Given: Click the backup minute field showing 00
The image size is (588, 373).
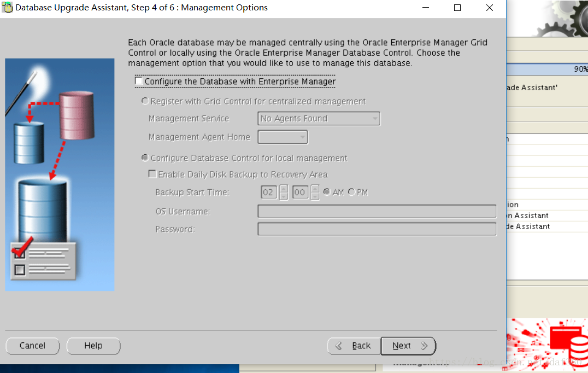Looking at the screenshot, I should coord(301,193).
